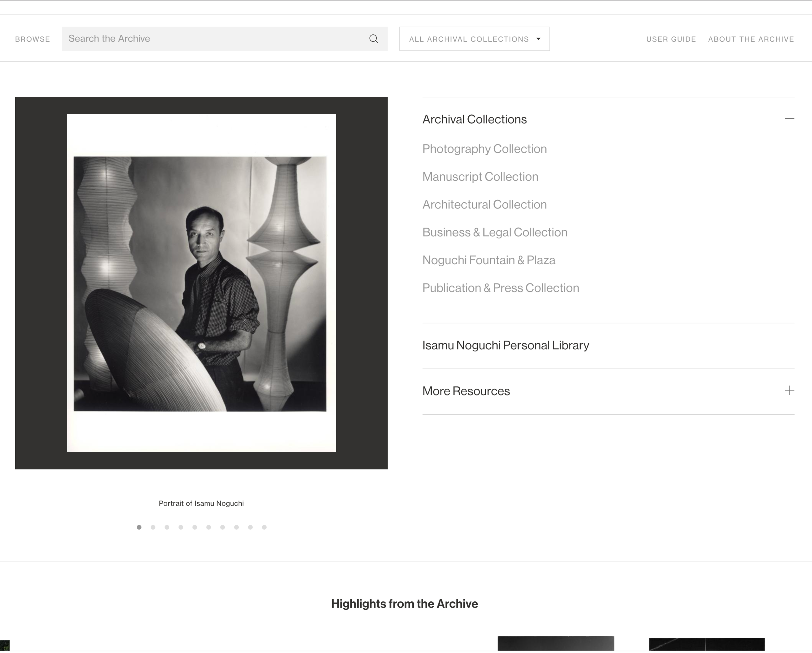
Task: Jump to the second carousel slide dot
Action: coord(153,527)
